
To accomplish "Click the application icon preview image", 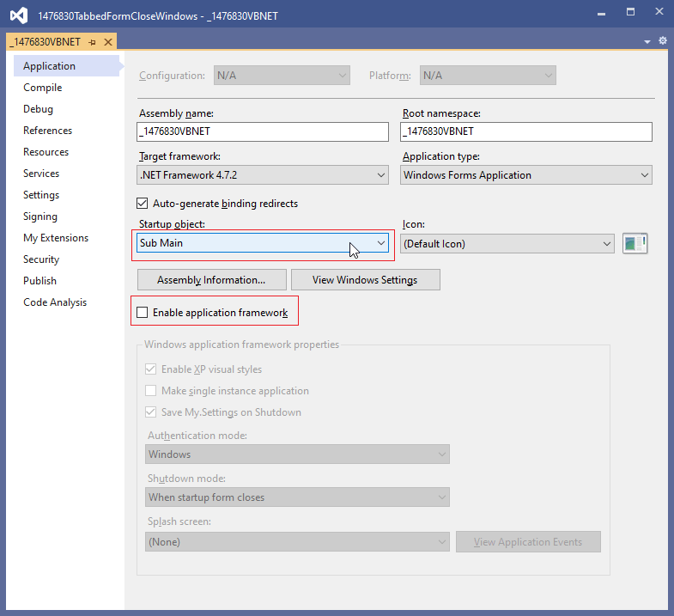I will point(635,243).
